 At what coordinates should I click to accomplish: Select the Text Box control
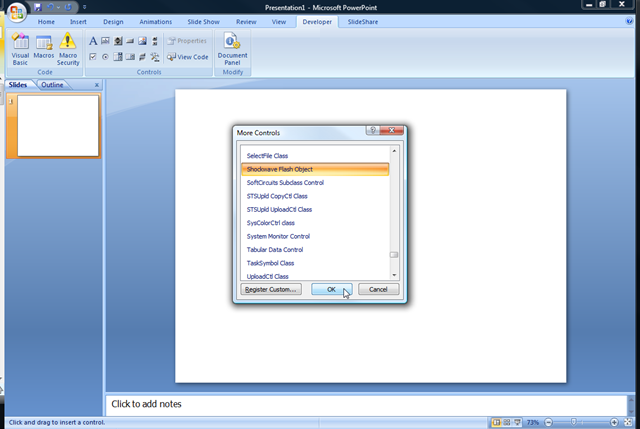point(105,41)
